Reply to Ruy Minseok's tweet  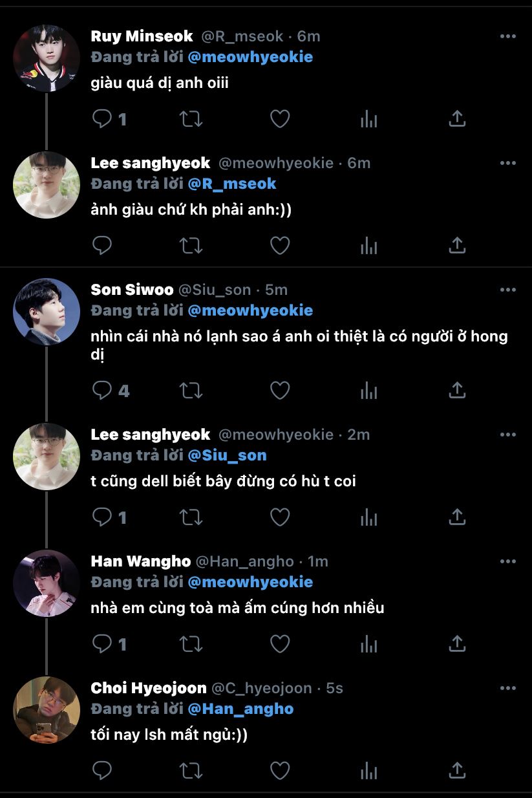[x=102, y=119]
